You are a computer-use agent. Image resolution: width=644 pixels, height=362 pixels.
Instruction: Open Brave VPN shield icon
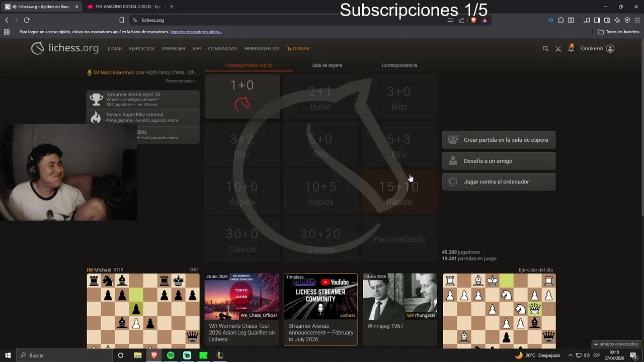[x=627, y=20]
